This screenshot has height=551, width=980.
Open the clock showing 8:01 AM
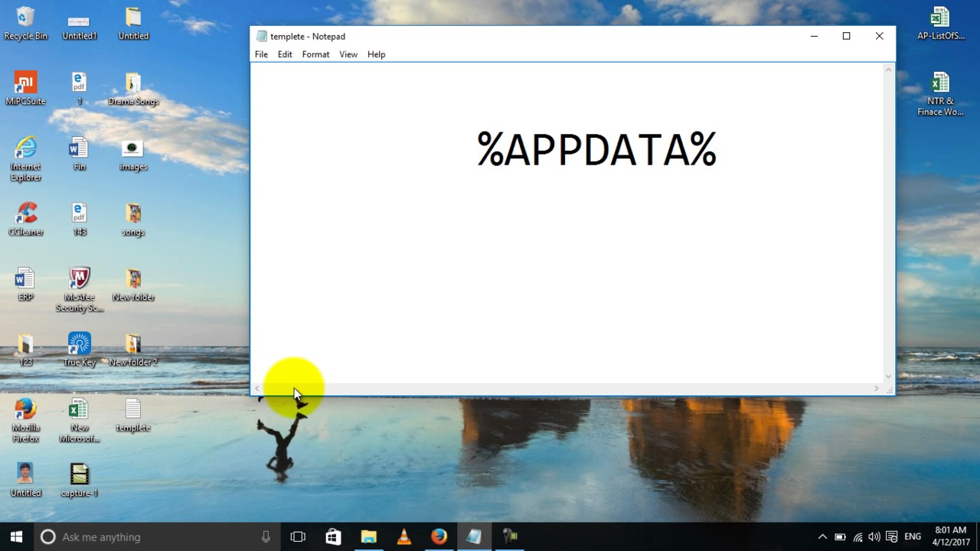950,536
